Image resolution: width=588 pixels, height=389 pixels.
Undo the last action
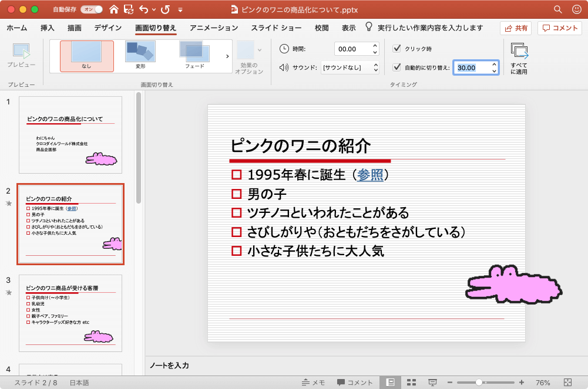point(144,9)
